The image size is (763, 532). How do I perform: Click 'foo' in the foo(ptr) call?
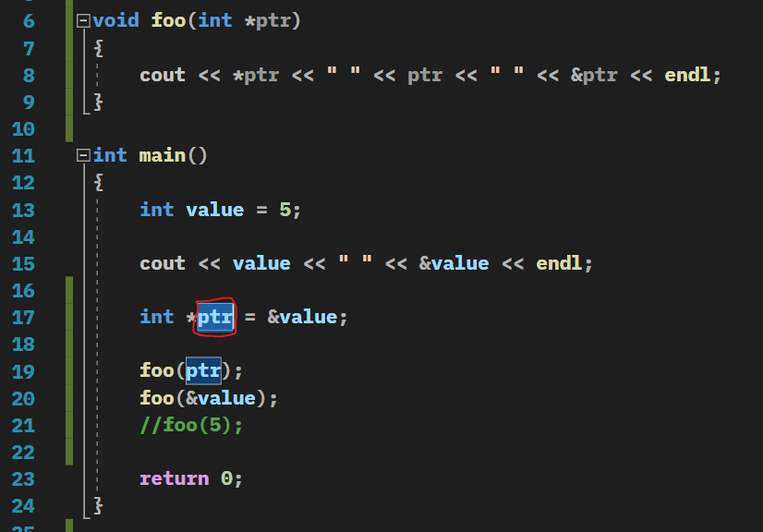point(157,371)
